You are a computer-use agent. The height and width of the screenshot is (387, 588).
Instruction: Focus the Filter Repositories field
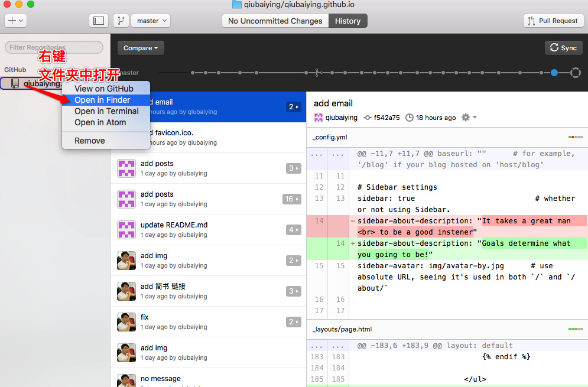(x=54, y=47)
